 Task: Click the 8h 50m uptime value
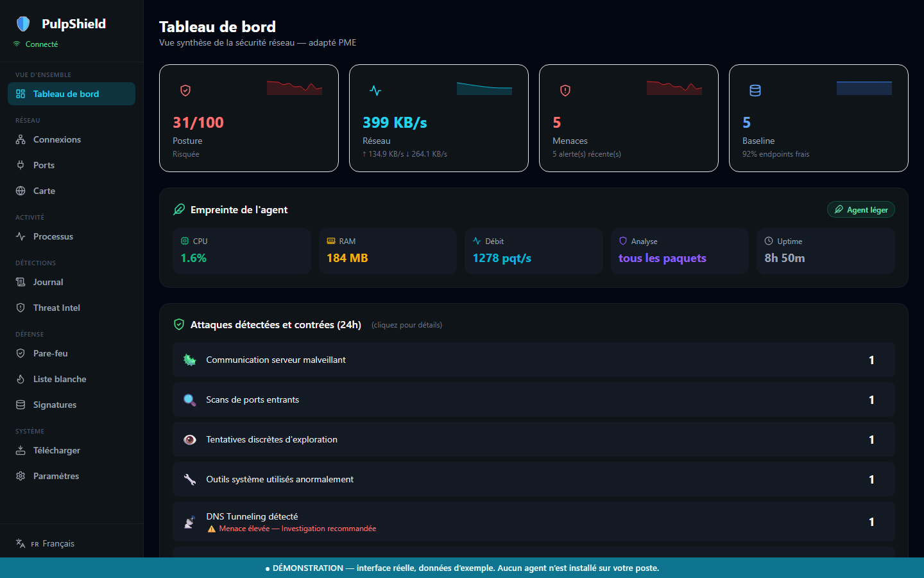pos(785,258)
